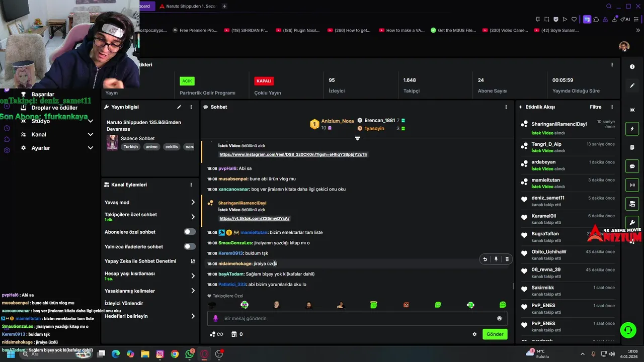Expand Yasaklanmış kelimeler options
This screenshot has height=362, width=644.
(x=193, y=291)
